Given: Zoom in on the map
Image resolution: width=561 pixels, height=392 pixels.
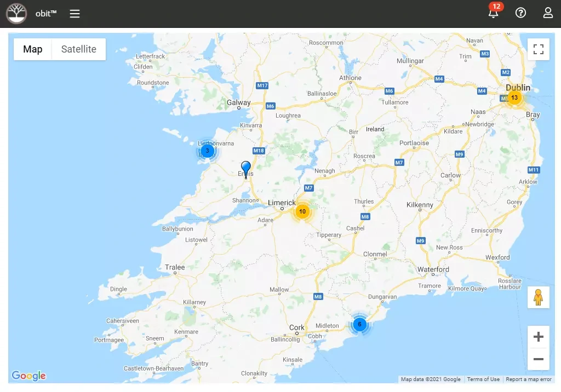Looking at the screenshot, I should pos(538,337).
